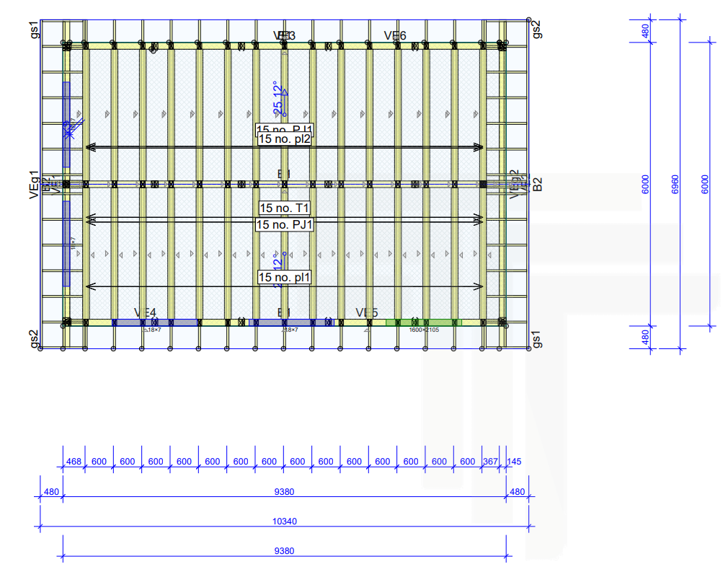Click the 145 dimension text
Image resolution: width=728 pixels, height=572 pixels.
pyautogui.click(x=514, y=462)
